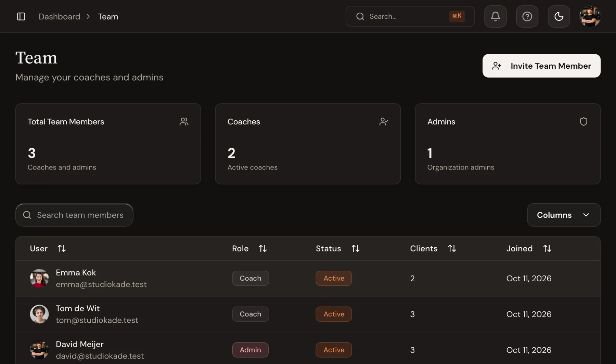Click the ⌘K shortcut badge
This screenshot has height=364, width=616.
click(x=457, y=16)
